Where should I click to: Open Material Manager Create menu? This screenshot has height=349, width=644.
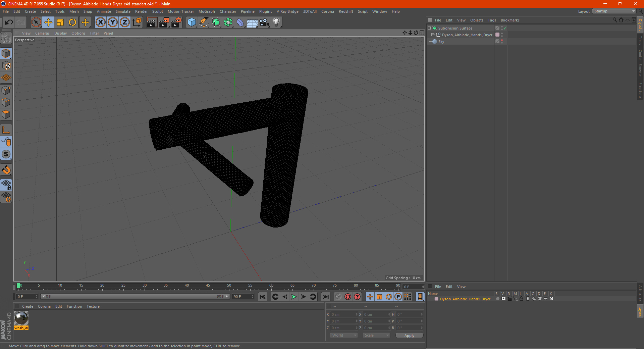click(28, 306)
